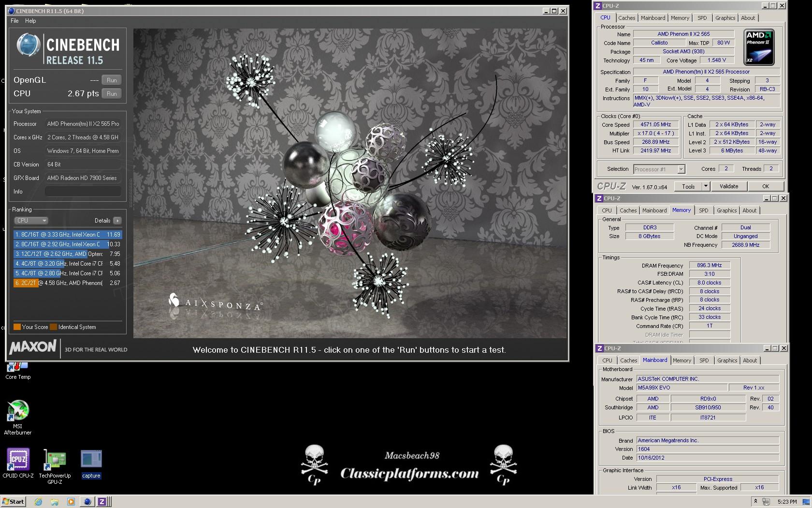Open the CPU ranking type dropdown
The width and height of the screenshot is (812, 508).
click(31, 221)
